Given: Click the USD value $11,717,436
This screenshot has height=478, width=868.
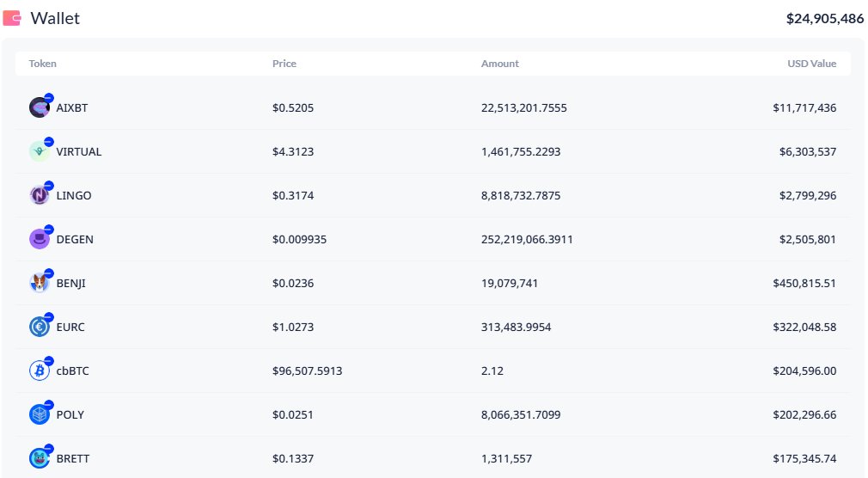Looking at the screenshot, I should pos(804,108).
